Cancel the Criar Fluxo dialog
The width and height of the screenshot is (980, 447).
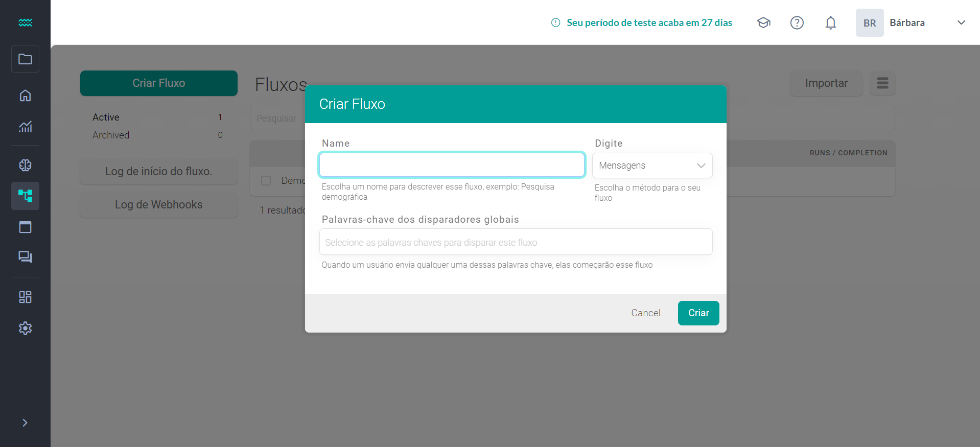[x=645, y=313]
